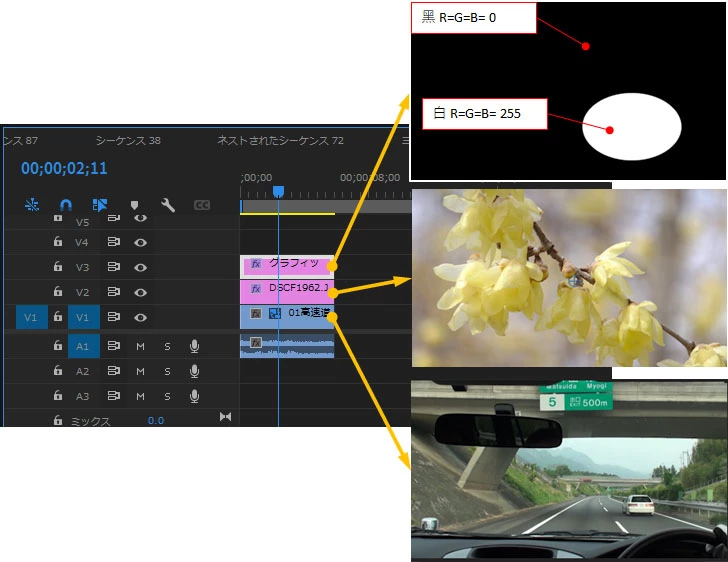
Task: Hide track V4 output with eye icon
Action: point(141,242)
